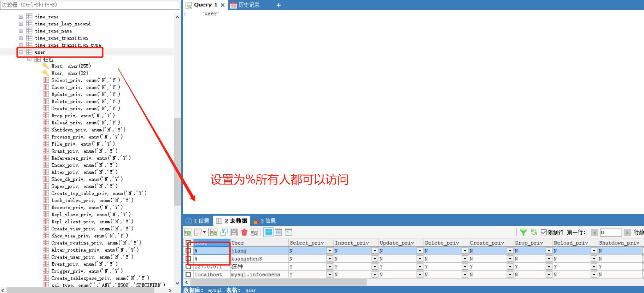Screen dimensions: 644x293
Task: Click the 栏位 columns folder icon
Action: (x=37, y=59)
